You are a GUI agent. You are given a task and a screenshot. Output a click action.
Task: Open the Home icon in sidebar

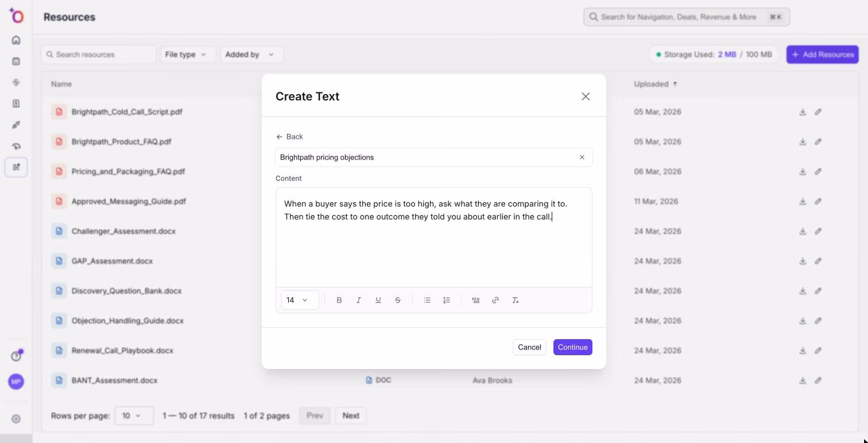pyautogui.click(x=16, y=40)
